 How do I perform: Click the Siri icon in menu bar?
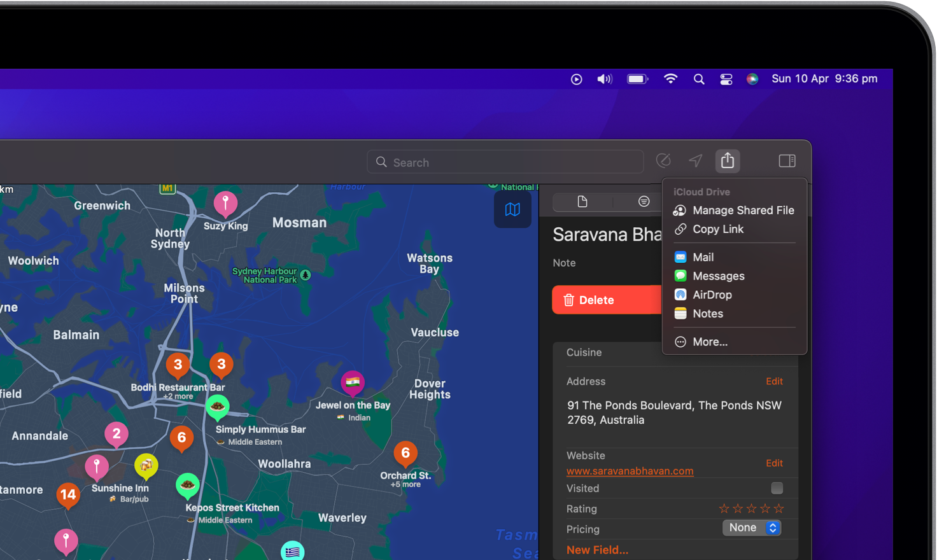coord(752,79)
